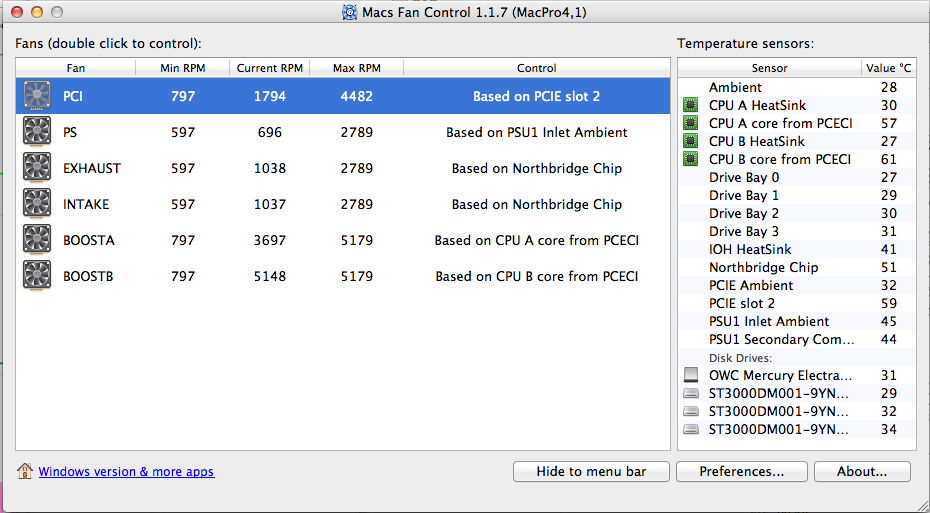The width and height of the screenshot is (930, 513).
Task: Select the Northbridge Chip sensor
Action: pos(797,267)
